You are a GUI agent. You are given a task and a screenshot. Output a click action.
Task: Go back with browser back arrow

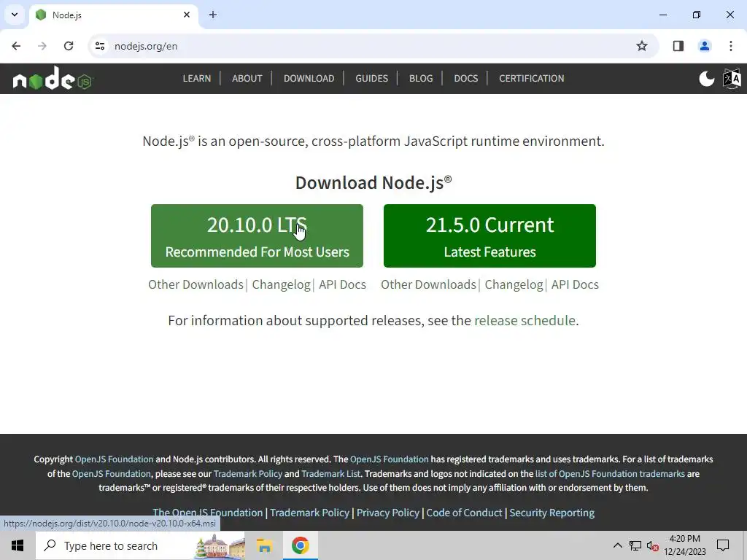[16, 46]
